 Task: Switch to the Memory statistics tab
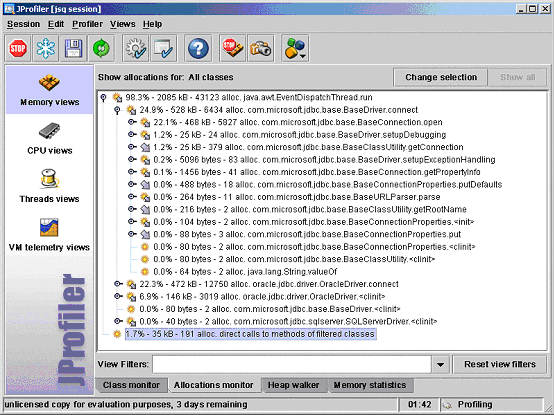tap(370, 385)
